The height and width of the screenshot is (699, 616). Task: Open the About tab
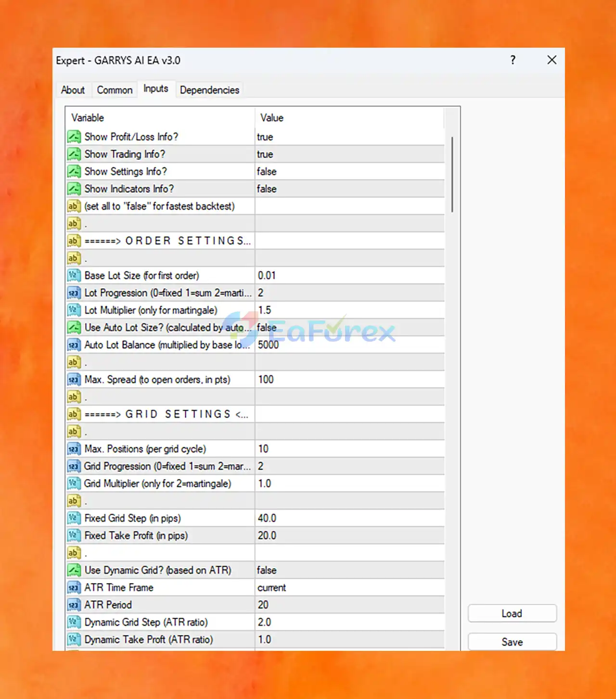[x=73, y=90]
